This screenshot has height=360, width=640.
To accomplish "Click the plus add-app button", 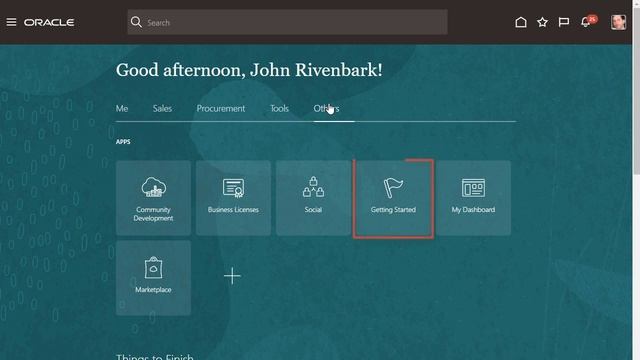I will (x=232, y=276).
